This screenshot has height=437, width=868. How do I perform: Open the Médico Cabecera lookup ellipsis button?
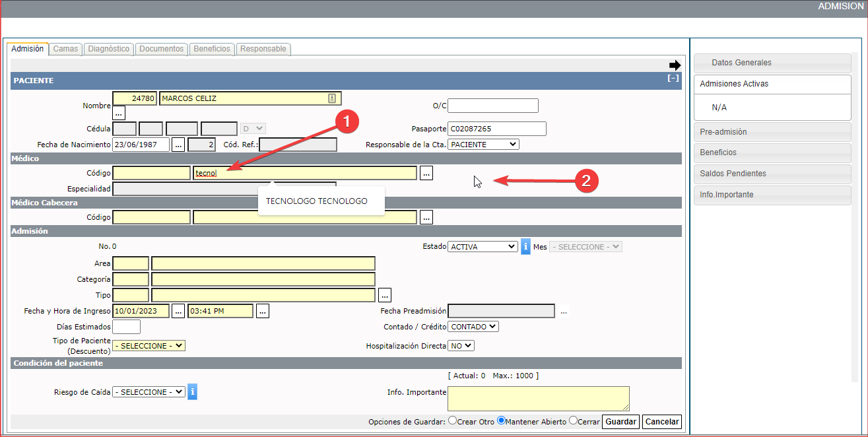tap(426, 217)
